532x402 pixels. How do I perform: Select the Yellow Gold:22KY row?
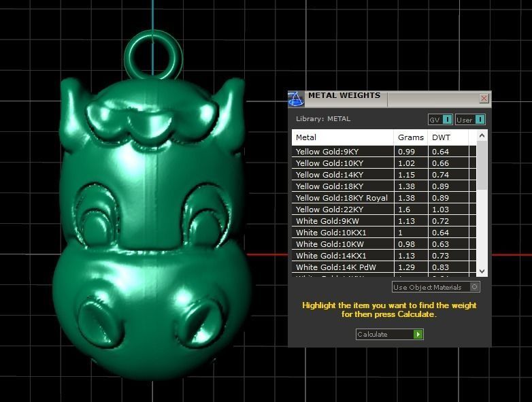tap(343, 210)
